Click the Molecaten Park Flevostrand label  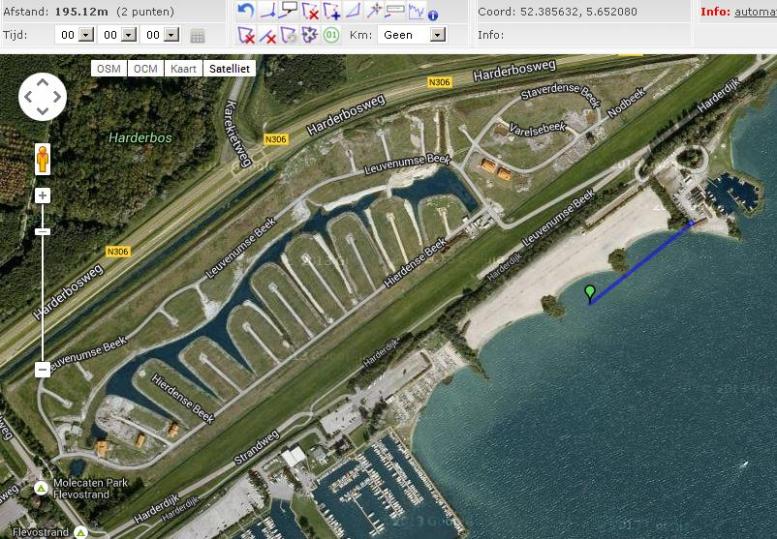90,488
